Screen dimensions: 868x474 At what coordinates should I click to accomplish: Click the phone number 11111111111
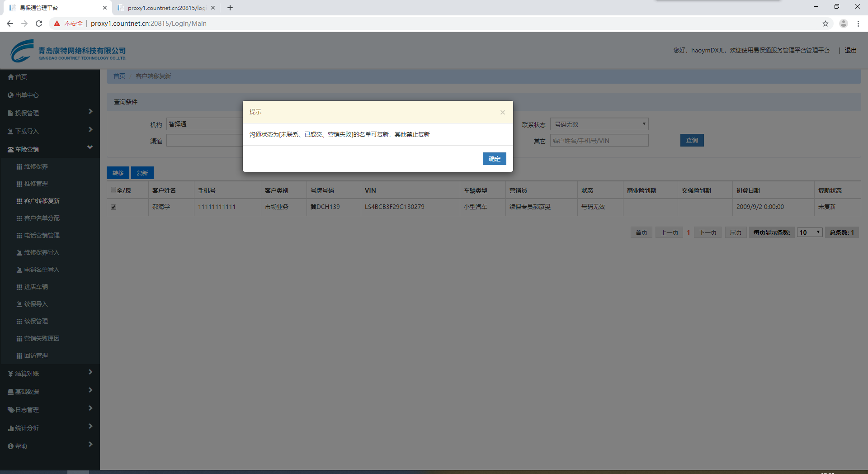click(217, 207)
